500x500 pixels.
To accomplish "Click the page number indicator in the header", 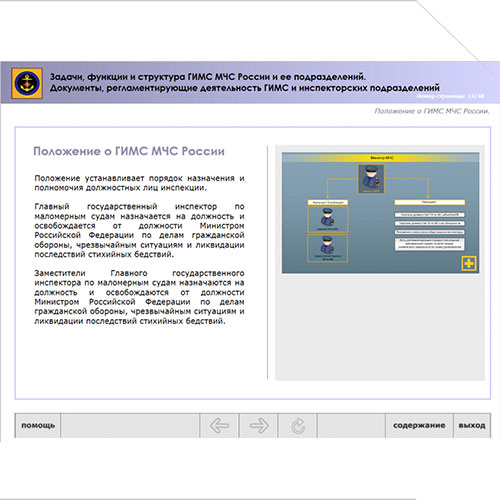I will point(450,96).
